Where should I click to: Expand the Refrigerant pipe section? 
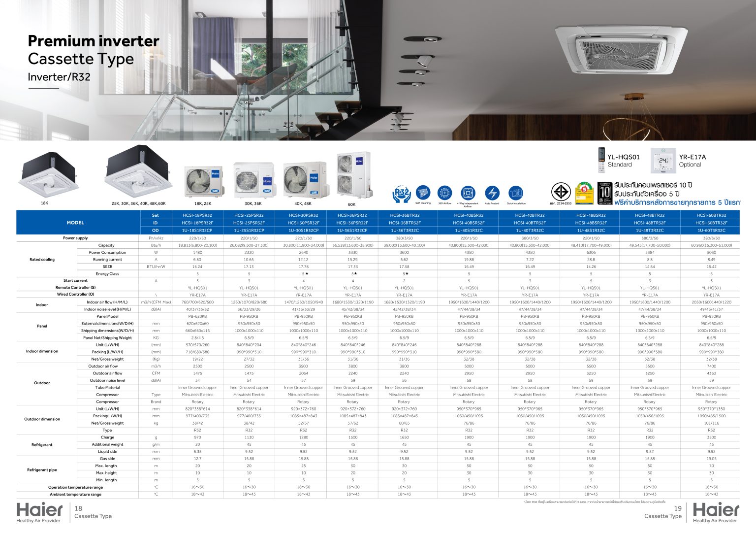42,469
